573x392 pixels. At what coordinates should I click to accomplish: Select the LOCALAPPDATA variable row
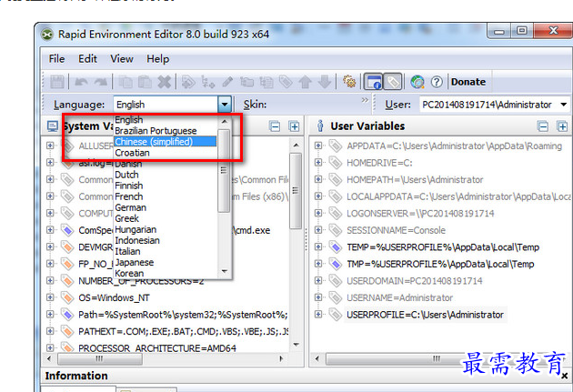point(458,196)
